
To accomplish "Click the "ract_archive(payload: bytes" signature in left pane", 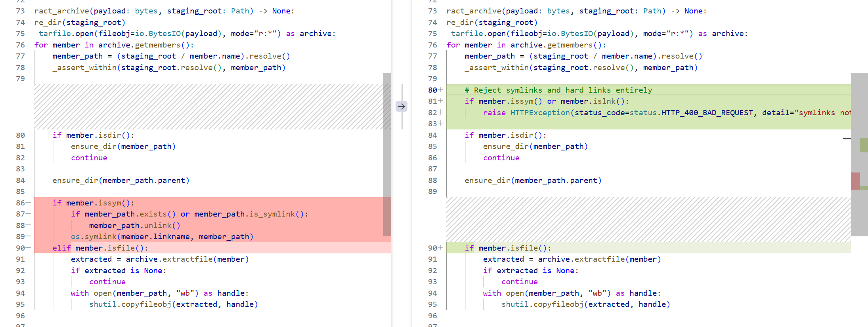I will (x=164, y=11).
